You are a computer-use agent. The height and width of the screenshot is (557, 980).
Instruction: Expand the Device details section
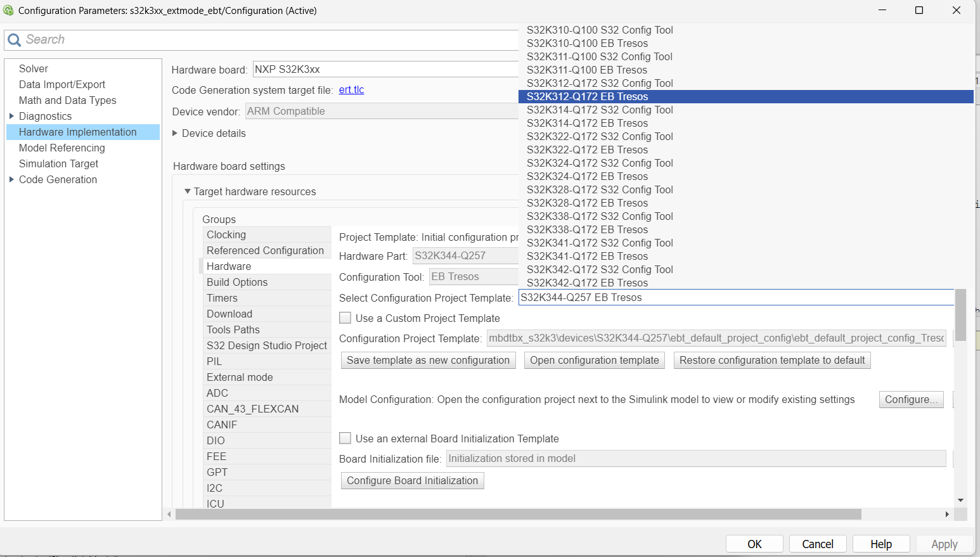coord(175,133)
